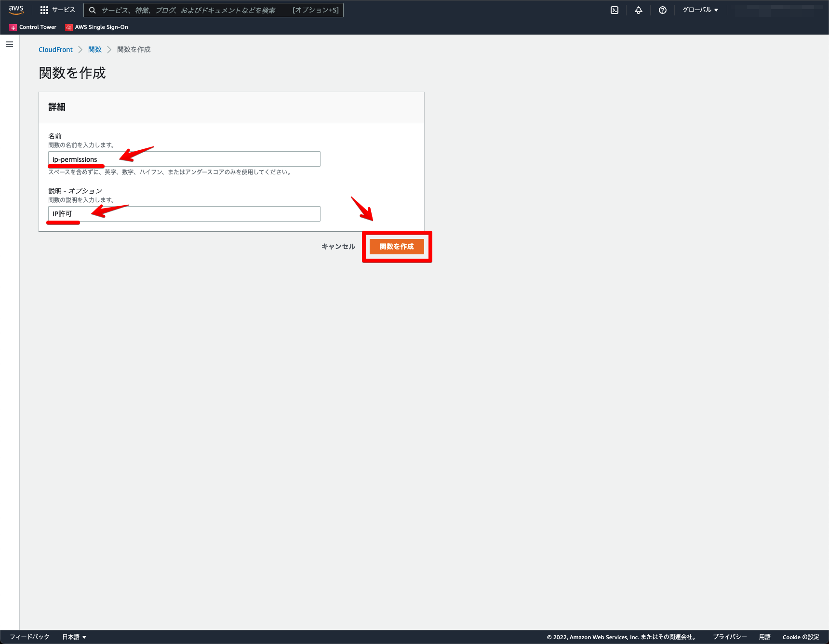Open the グローバル region dropdown
Viewport: 829px width, 644px height.
[700, 10]
